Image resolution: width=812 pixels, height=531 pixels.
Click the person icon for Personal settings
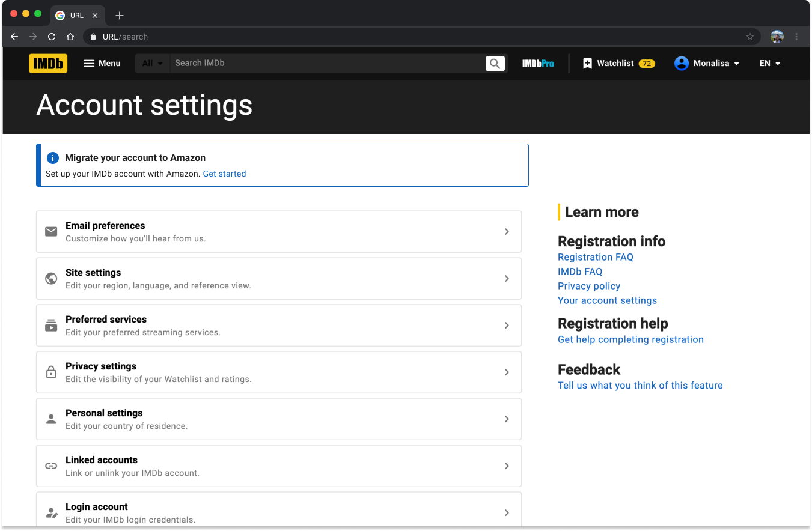click(x=51, y=419)
